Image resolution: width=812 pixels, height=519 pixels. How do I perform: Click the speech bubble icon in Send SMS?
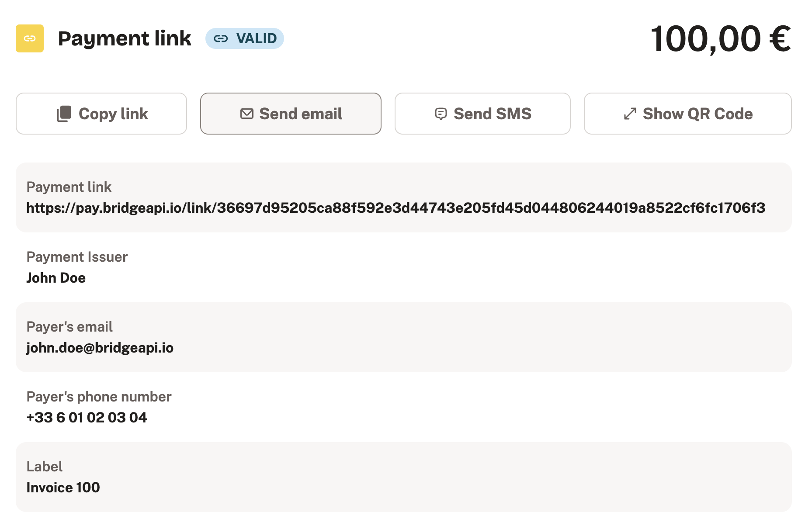[x=441, y=114]
